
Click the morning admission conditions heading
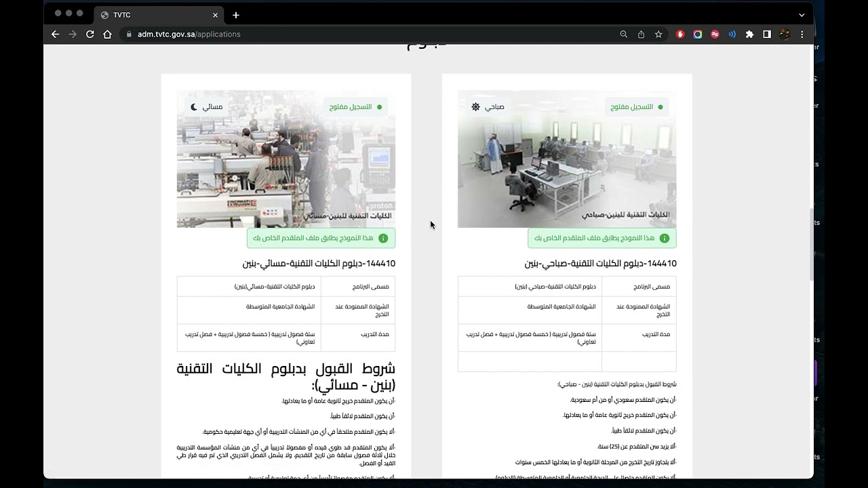point(617,384)
